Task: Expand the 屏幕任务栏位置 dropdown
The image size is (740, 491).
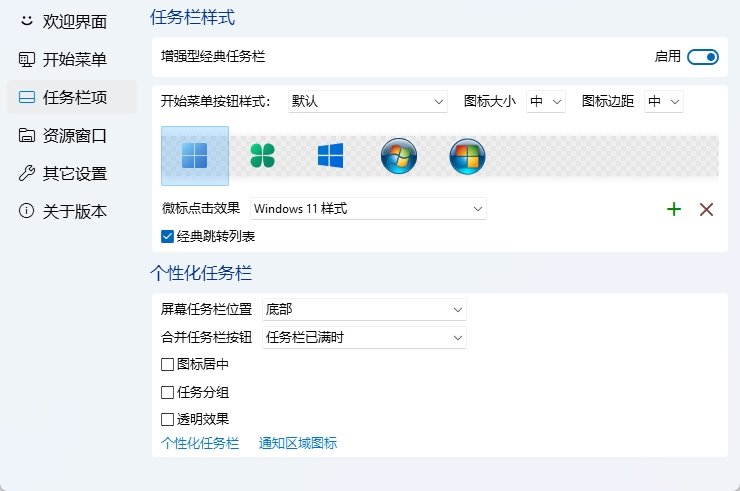Action: click(x=364, y=310)
